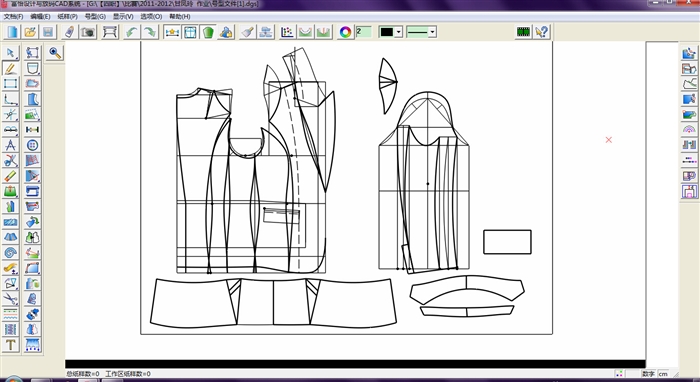Click the line width field showing 2
Image resolution: width=700 pixels, height=382 pixels.
[x=364, y=32]
